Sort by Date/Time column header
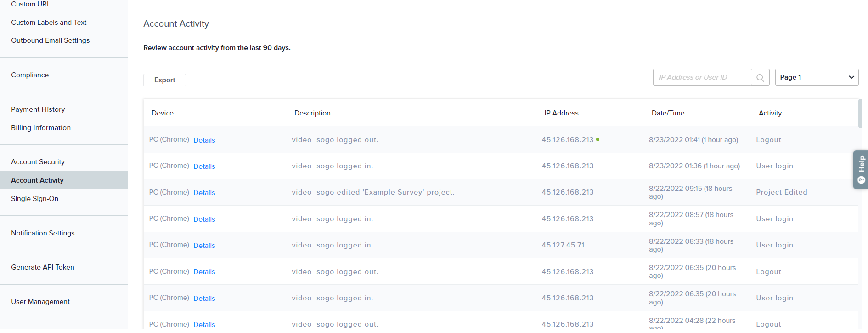This screenshot has width=868, height=333. click(668, 113)
